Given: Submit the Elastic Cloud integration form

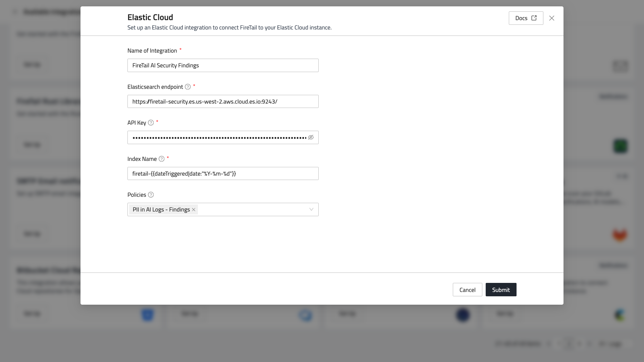Looking at the screenshot, I should (x=501, y=290).
